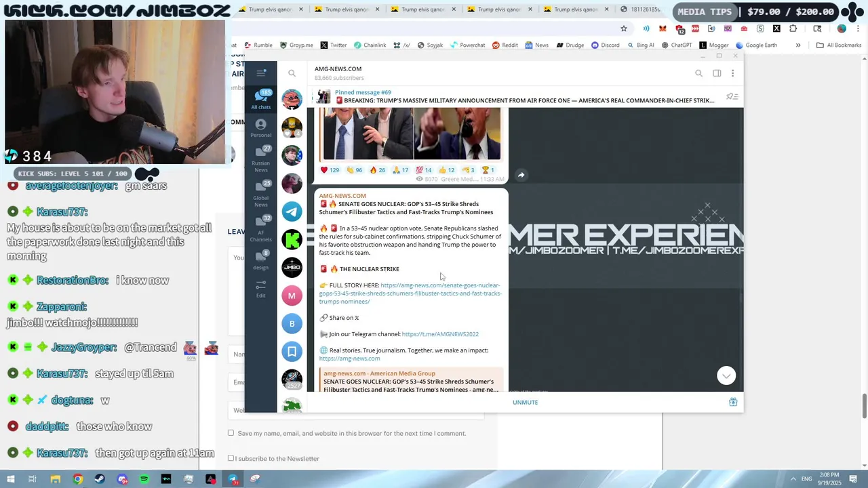The width and height of the screenshot is (868, 488).
Task: Open the AF Channels folder
Action: point(261,229)
